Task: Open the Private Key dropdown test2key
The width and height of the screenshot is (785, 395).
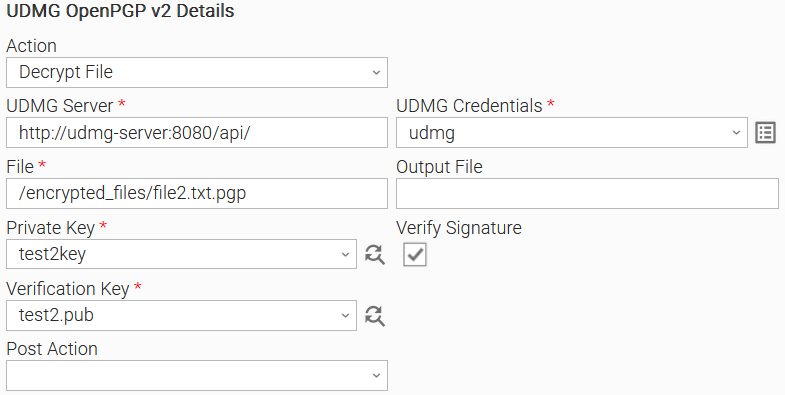Action: click(181, 254)
